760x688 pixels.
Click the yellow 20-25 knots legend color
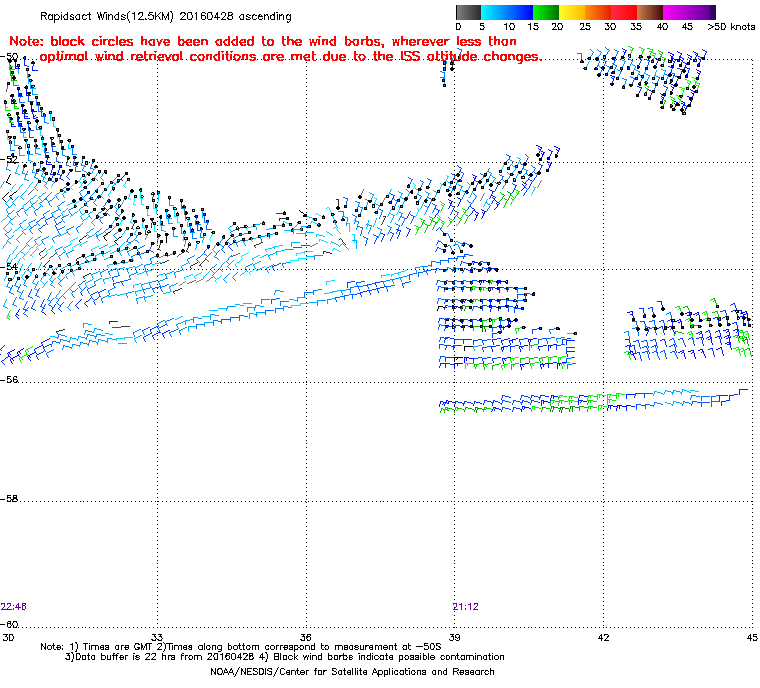[572, 12]
